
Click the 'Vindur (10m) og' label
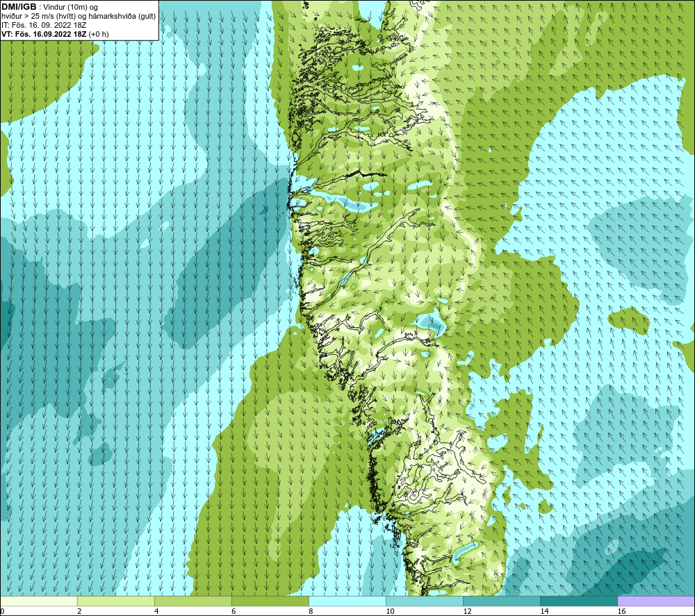tap(70, 8)
